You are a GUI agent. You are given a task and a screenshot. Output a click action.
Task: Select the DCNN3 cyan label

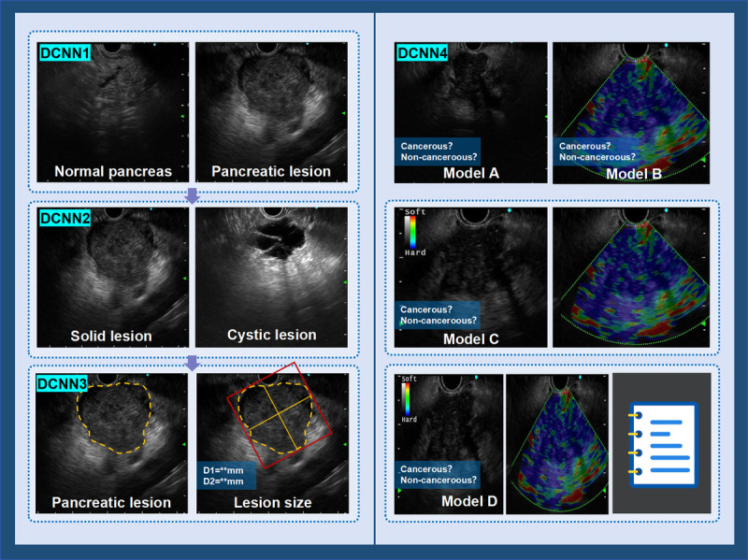point(62,383)
